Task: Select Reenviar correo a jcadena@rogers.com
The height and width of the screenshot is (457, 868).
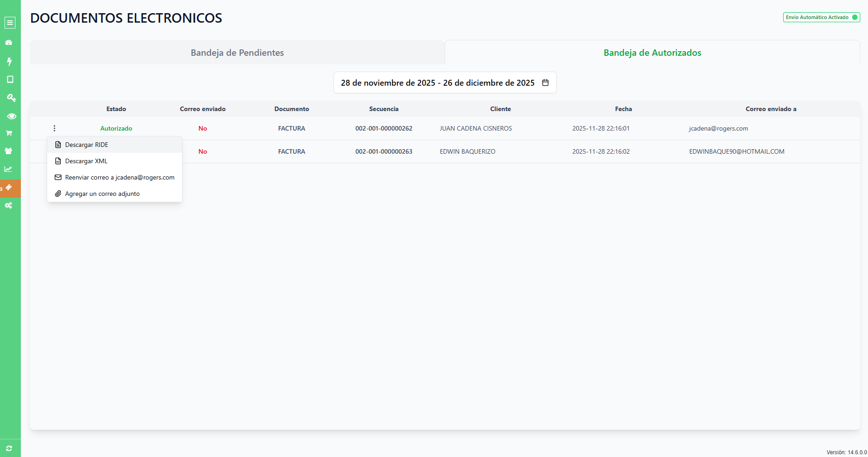Action: click(114, 177)
